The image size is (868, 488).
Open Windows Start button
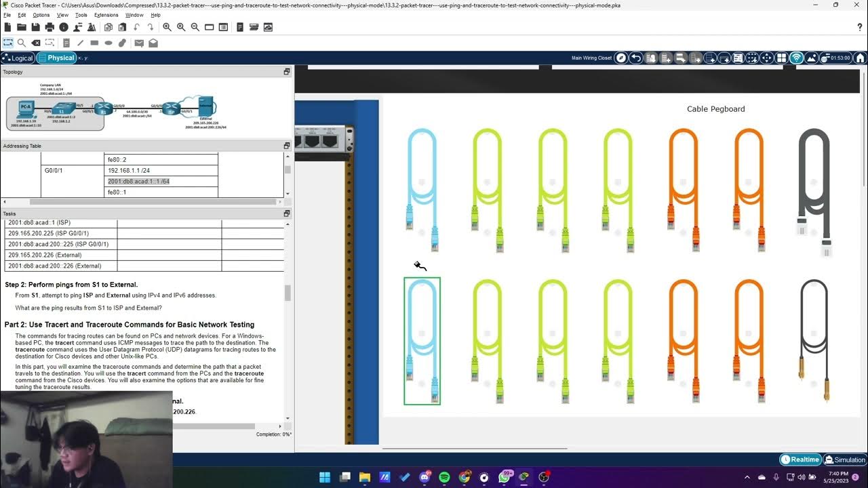tap(324, 477)
